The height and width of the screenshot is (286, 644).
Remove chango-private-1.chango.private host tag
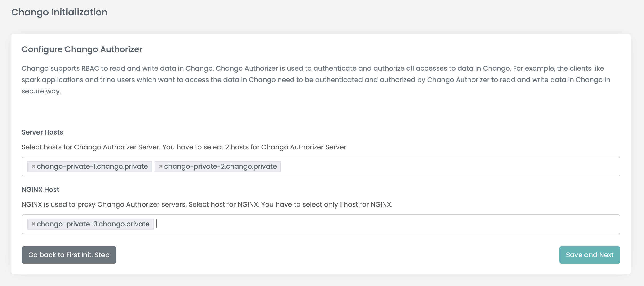pyautogui.click(x=33, y=166)
